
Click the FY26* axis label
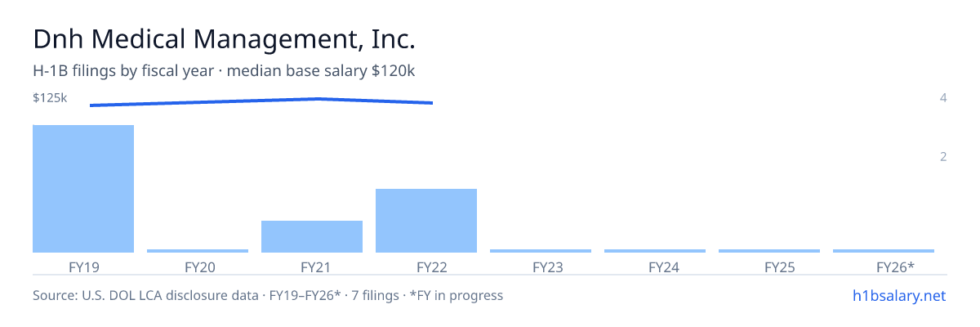895,267
